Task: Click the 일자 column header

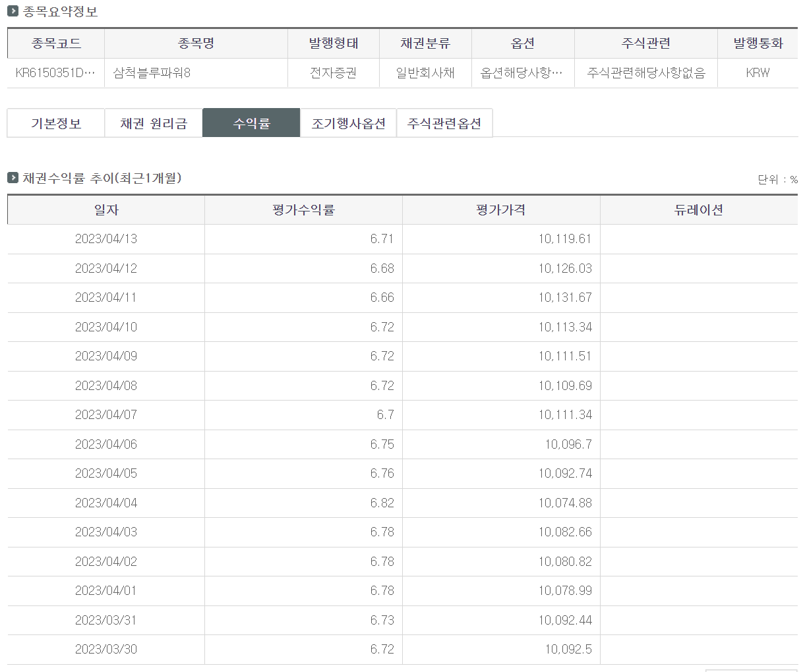Action: click(106, 210)
